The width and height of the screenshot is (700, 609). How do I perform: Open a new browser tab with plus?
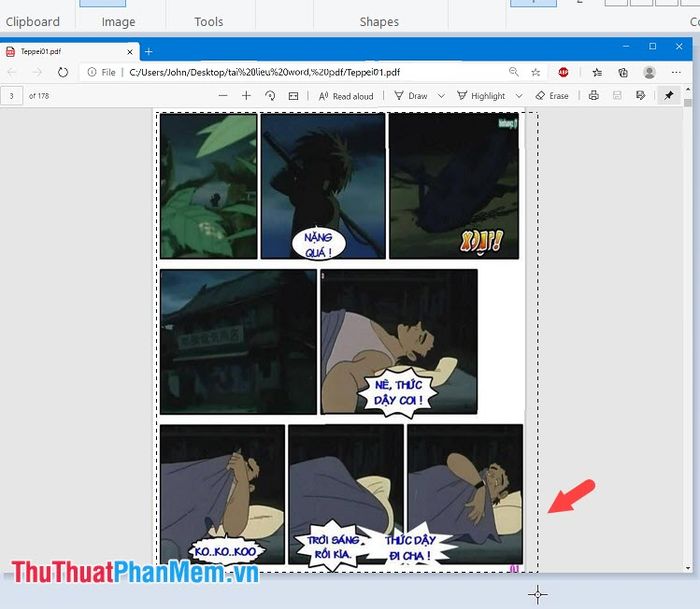(x=149, y=52)
